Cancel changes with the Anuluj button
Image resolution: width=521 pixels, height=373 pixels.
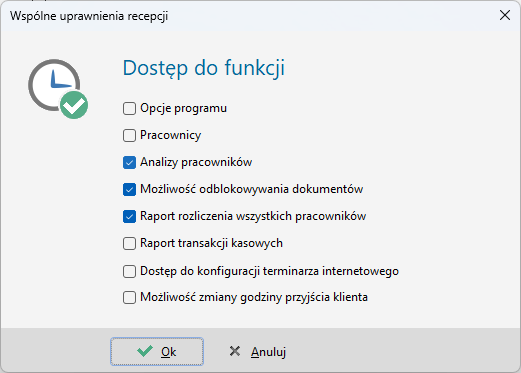tap(258, 351)
